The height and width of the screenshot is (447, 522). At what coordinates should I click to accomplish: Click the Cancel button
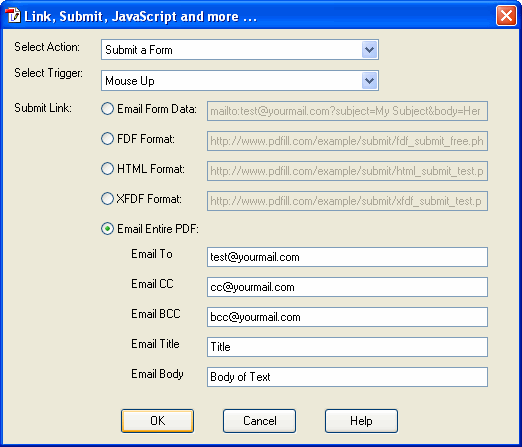tap(259, 421)
